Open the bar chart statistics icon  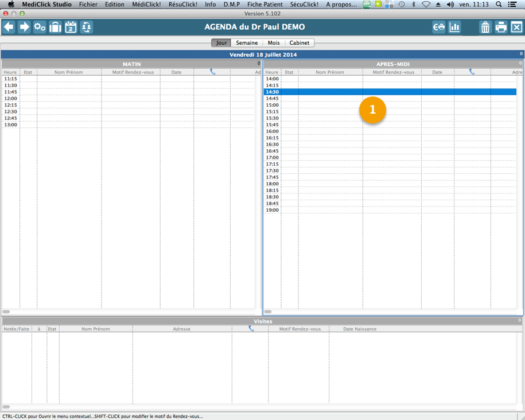(x=454, y=27)
